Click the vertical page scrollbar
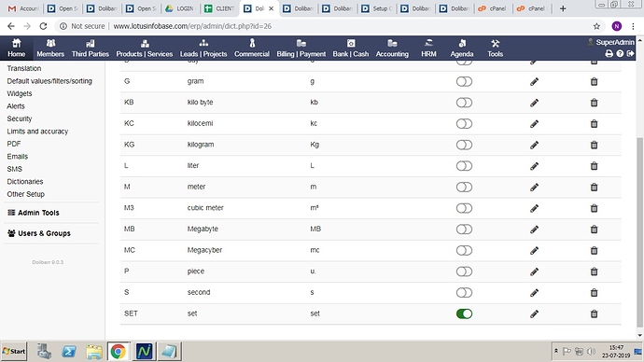 pos(639,232)
